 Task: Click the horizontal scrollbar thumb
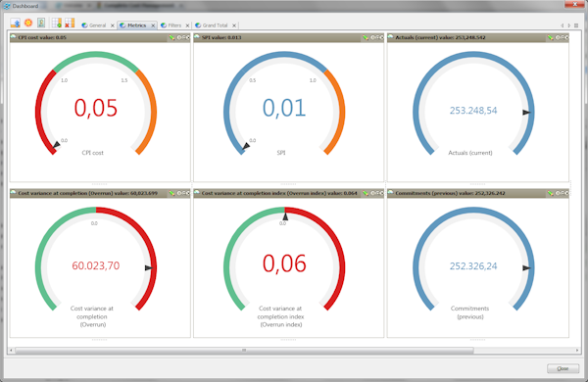pyautogui.click(x=244, y=350)
